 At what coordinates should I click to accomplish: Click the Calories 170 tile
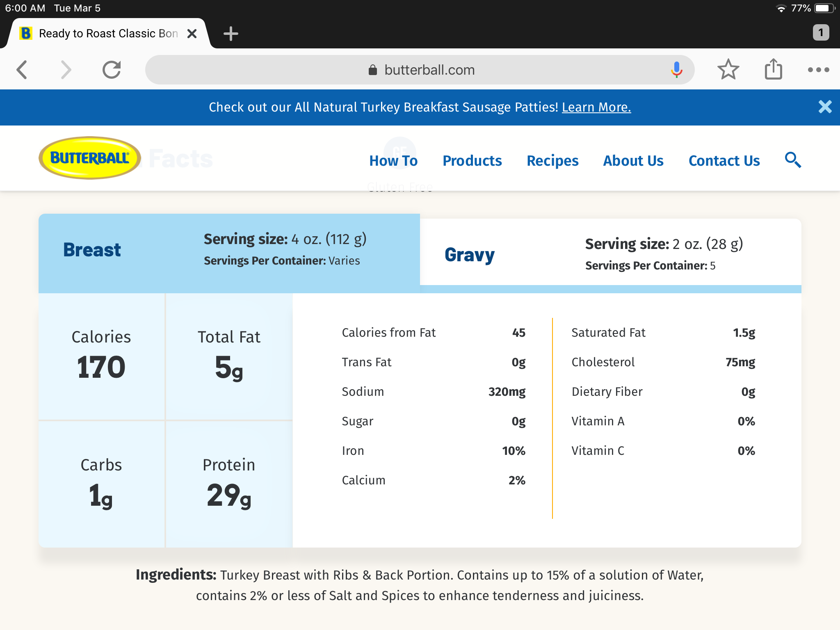click(x=101, y=356)
